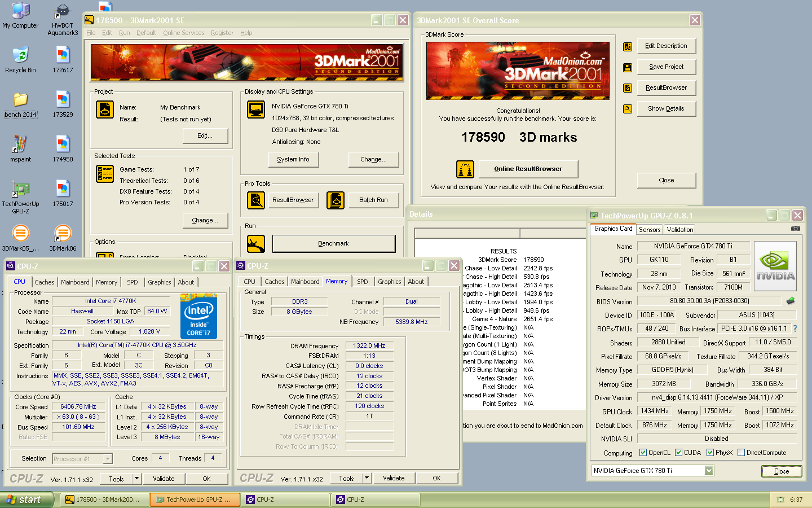The height and width of the screenshot is (508, 812).
Task: Click the Close button in GPU-Z
Action: pyautogui.click(x=782, y=471)
